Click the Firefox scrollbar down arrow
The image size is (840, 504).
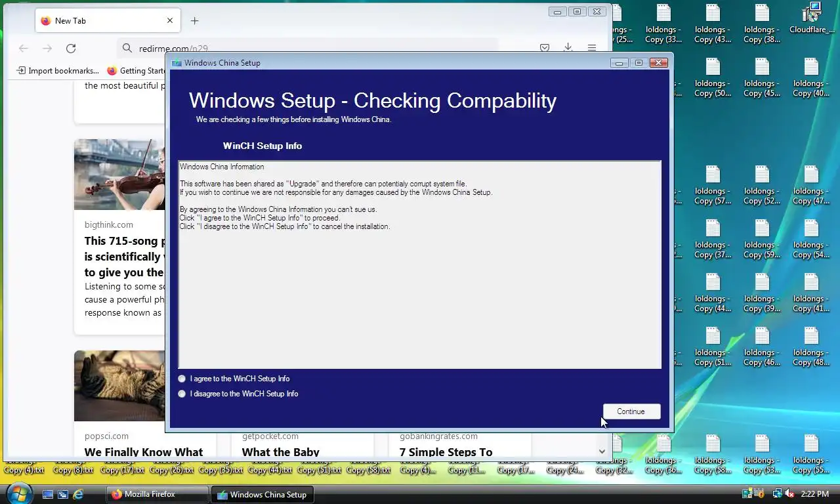pyautogui.click(x=602, y=451)
